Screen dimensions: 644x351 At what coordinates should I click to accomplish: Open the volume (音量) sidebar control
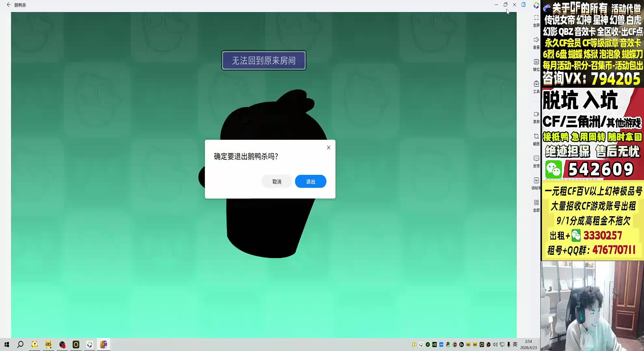coord(536,40)
